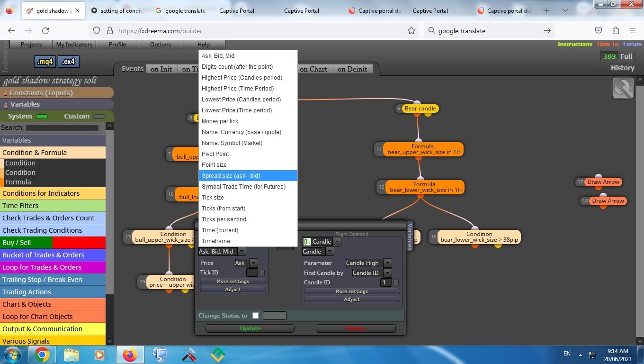Open the Forum link

(x=632, y=44)
